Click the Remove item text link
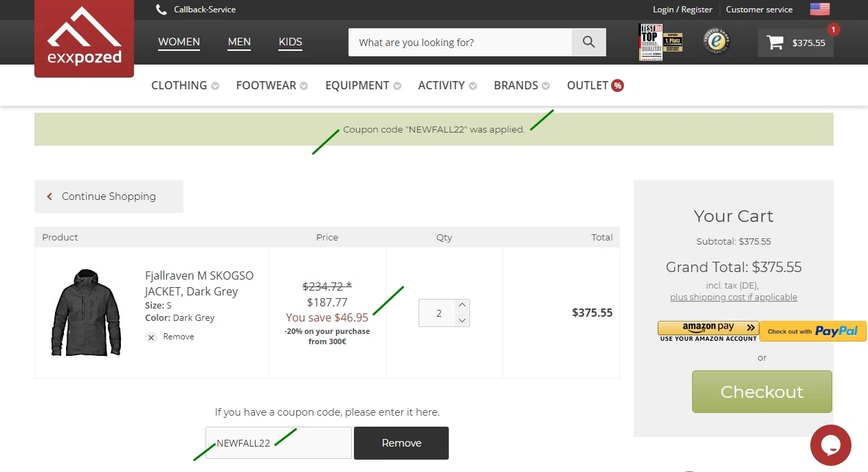This screenshot has height=472, width=868. pos(179,337)
